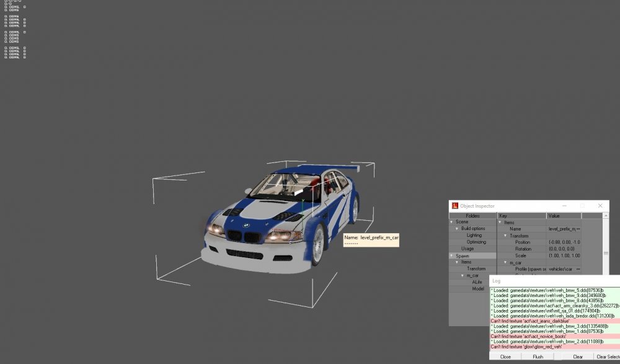This screenshot has width=620, height=364.
Task: Select log line act_arm_clearsky_3.dds
Action: click(555, 306)
